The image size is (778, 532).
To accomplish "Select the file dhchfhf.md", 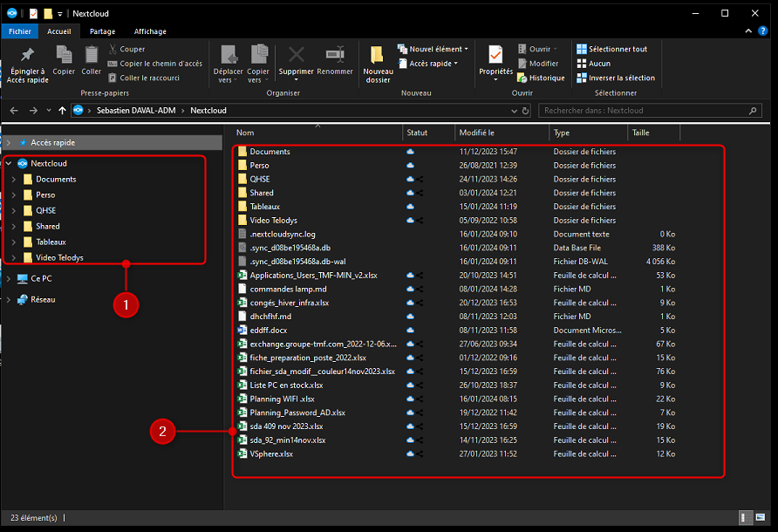I will coord(270,317).
